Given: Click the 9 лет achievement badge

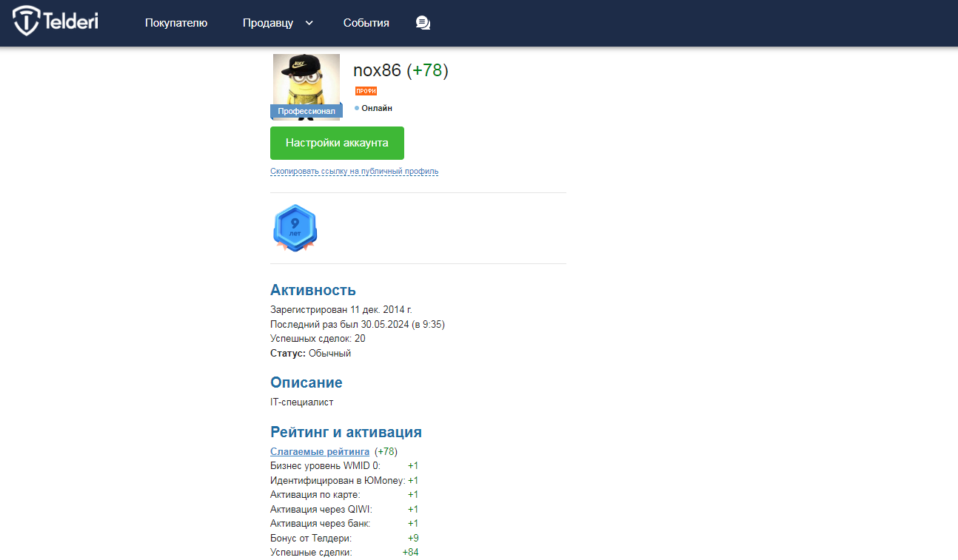Looking at the screenshot, I should point(295,228).
